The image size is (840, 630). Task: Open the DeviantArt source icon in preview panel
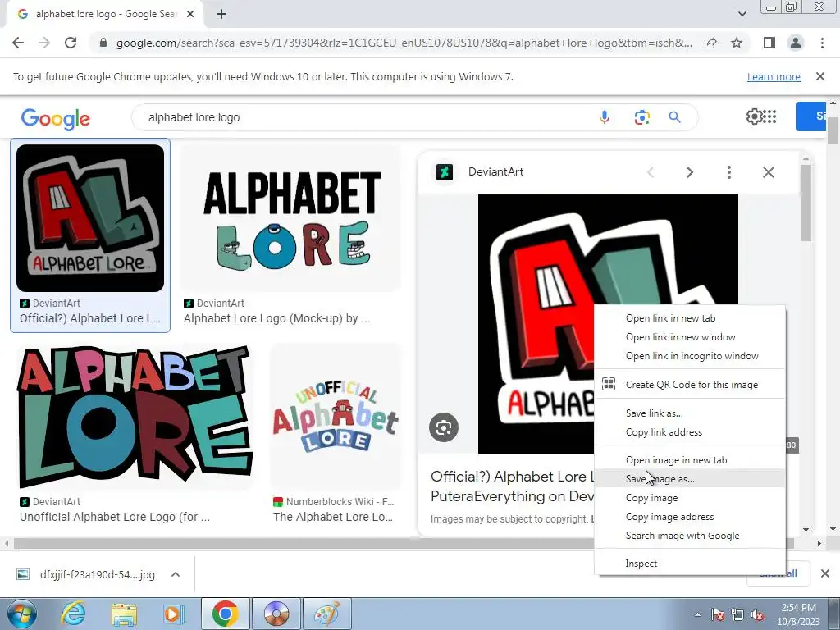click(444, 172)
